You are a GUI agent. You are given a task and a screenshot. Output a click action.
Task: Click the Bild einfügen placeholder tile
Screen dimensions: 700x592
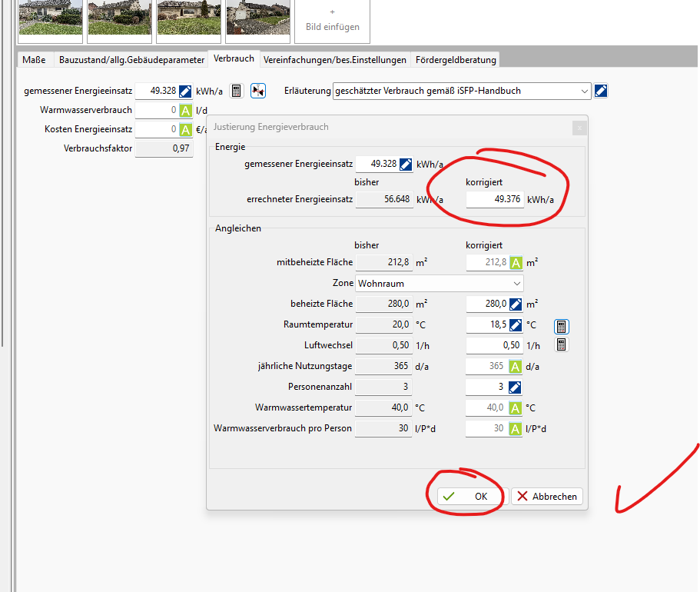(x=332, y=21)
